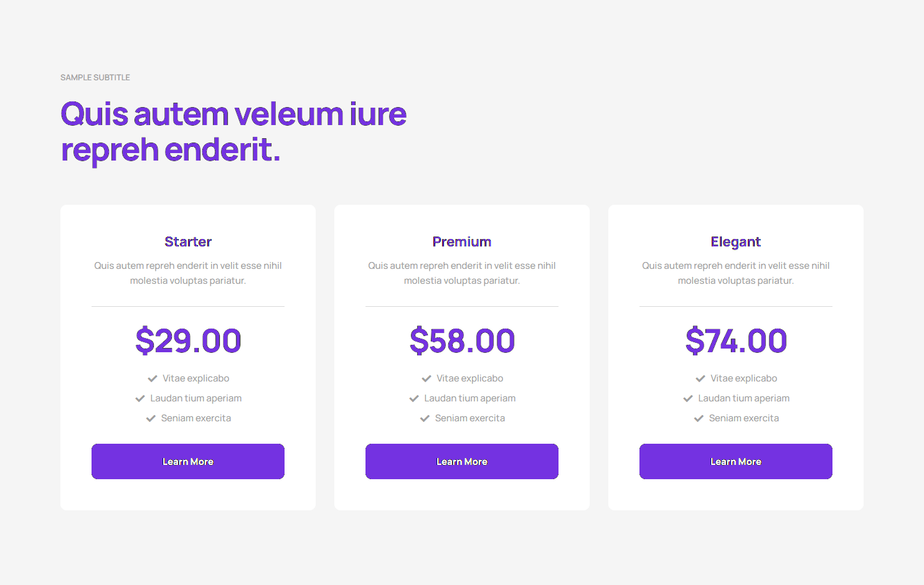924x585 pixels.
Task: Click the checkmark beside Vitae explicabo in Premium
Action: pos(426,378)
